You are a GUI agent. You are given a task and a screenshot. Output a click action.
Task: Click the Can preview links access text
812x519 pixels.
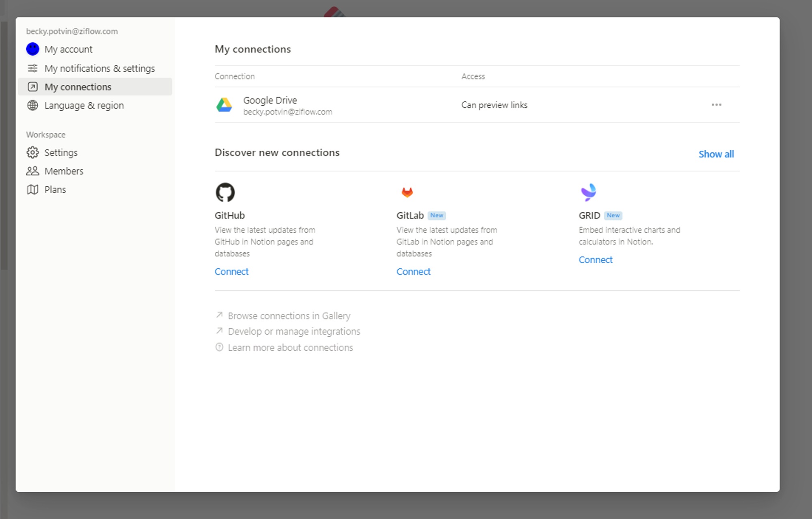click(x=494, y=105)
